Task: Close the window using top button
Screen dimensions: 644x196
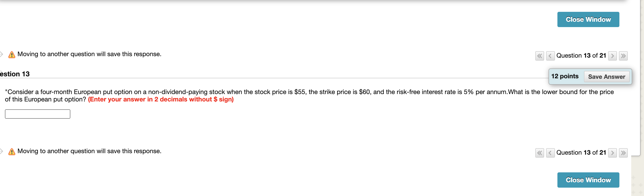Action: 588,19
